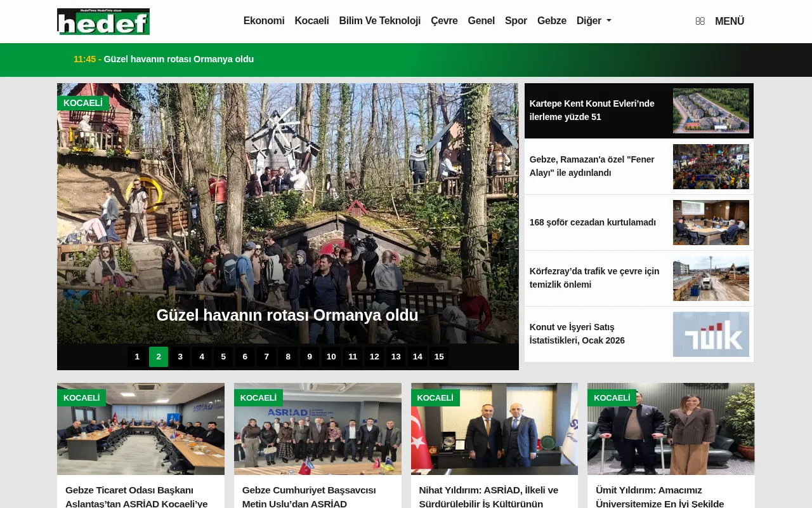
Task: Click the şoför news meeting-room thumbnail
Action: pyautogui.click(x=710, y=222)
